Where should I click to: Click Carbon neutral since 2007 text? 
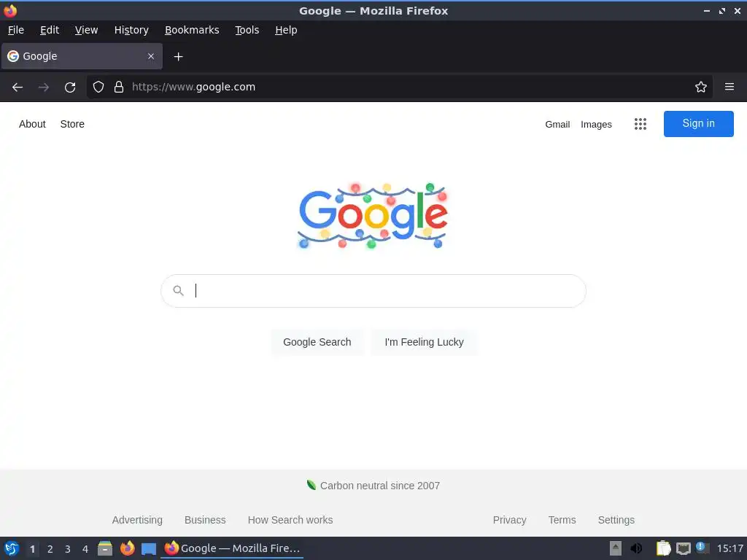click(x=379, y=486)
